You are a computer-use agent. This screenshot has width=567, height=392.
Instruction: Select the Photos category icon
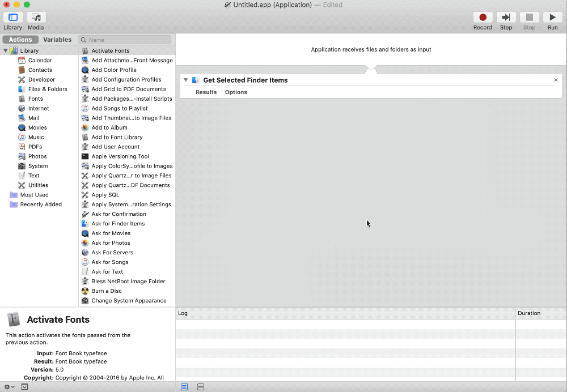[22, 156]
